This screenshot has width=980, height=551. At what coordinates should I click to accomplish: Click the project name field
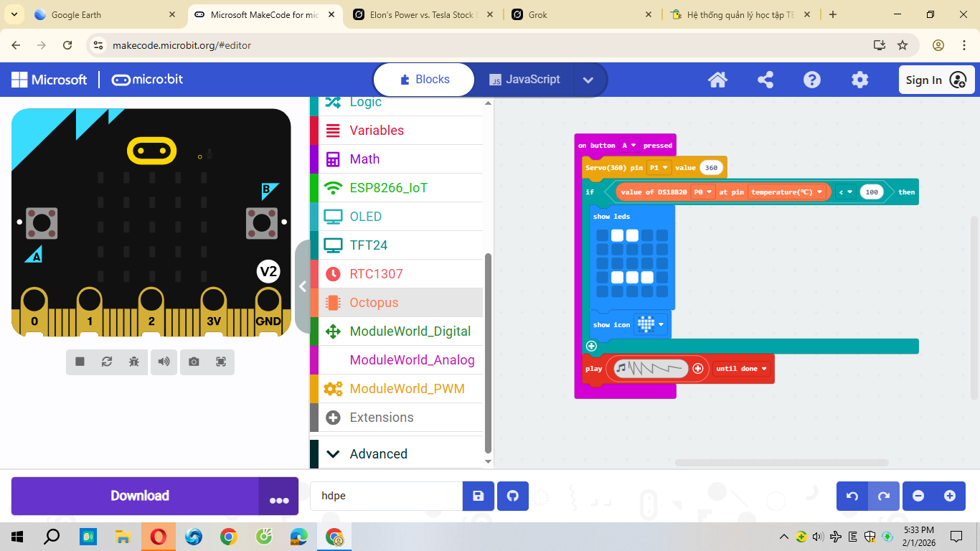click(x=386, y=496)
